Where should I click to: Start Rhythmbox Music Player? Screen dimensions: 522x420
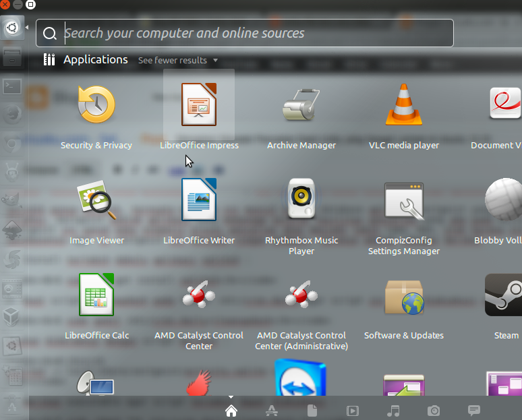coord(301,198)
